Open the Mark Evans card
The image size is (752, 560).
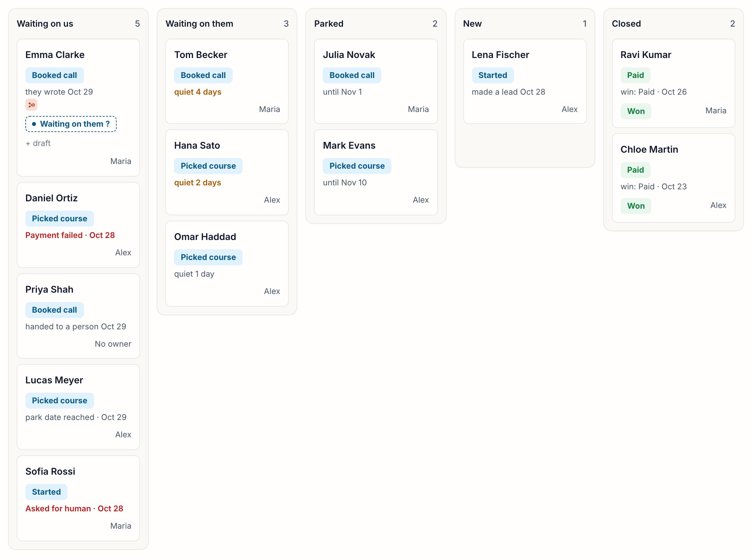tap(376, 173)
